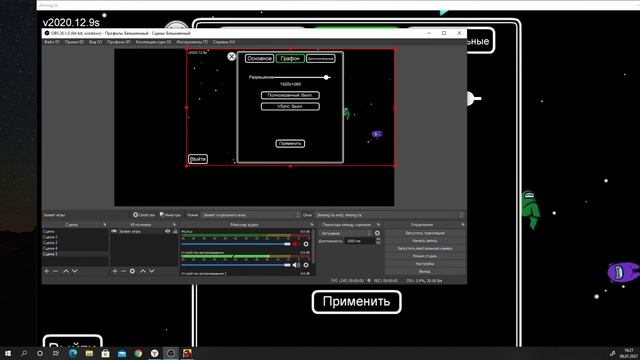Pop out the Сцены dock panel
The width and height of the screenshot is (640, 360).
(104, 224)
